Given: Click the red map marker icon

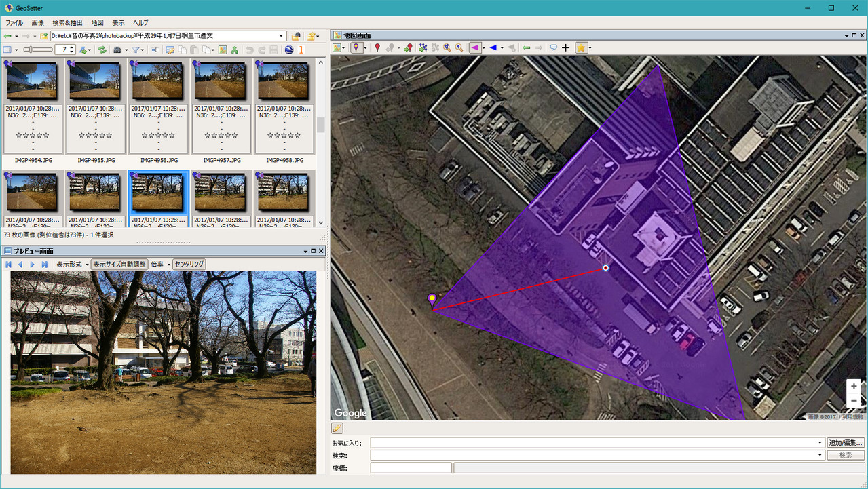Looking at the screenshot, I should click(x=377, y=47).
